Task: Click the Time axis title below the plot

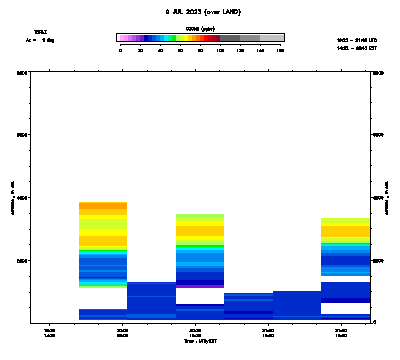Action: tap(200, 341)
